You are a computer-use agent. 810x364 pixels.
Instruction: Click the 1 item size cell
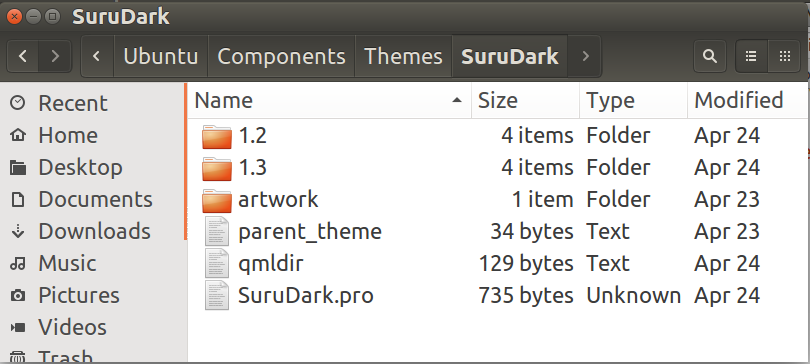pos(542,200)
